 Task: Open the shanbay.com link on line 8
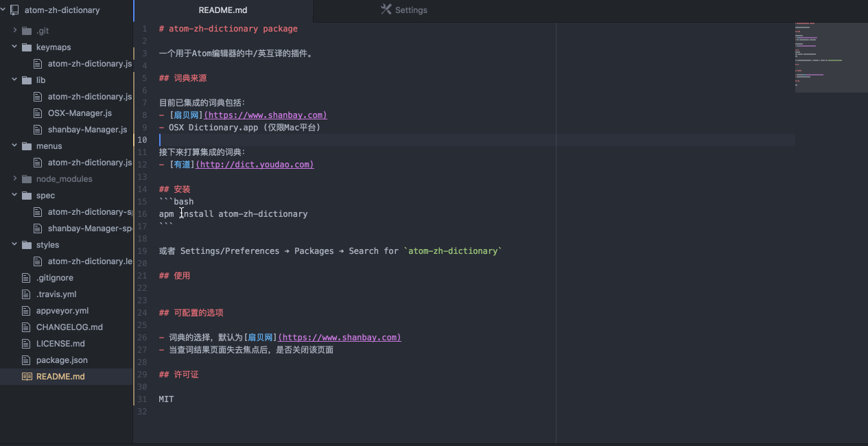266,115
